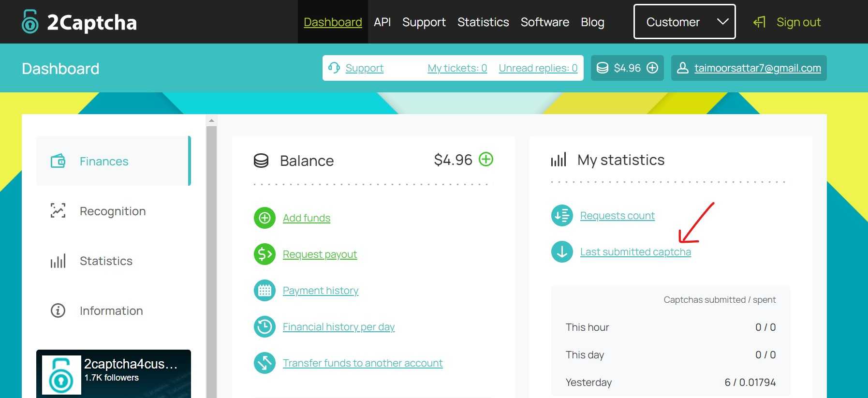The height and width of the screenshot is (398, 868).
Task: Click the Last submitted captcha download icon
Action: [x=562, y=252]
